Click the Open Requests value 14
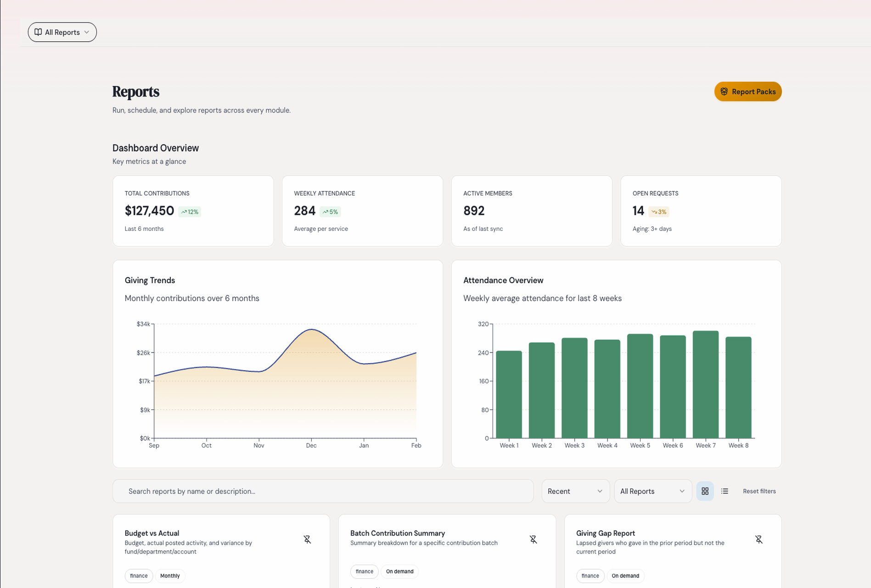 [638, 211]
